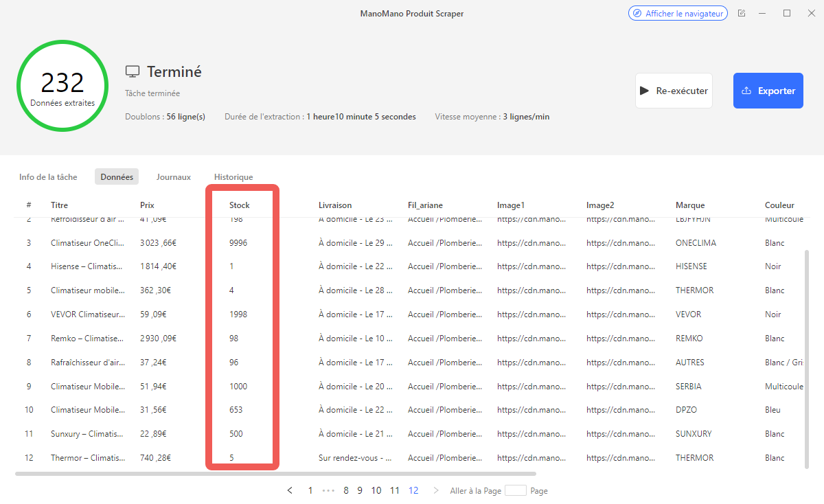This screenshot has width=824, height=504.
Task: Click price 362,30€
Action: (156, 290)
